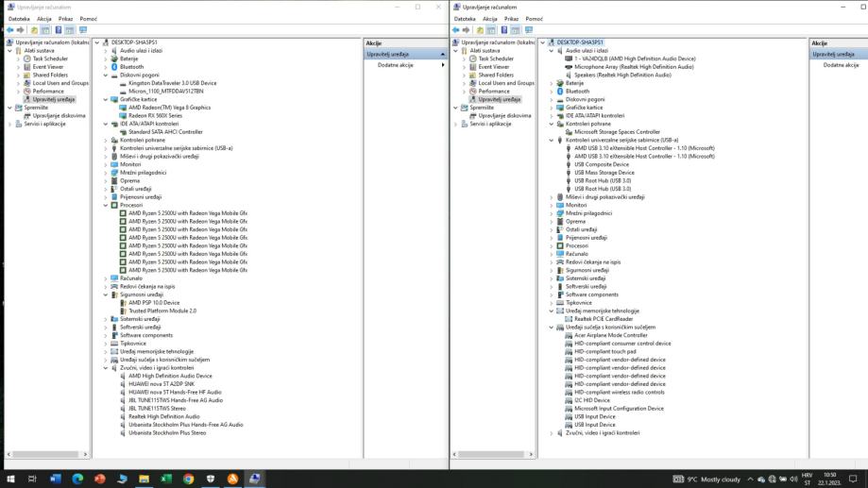Image resolution: width=868 pixels, height=488 pixels.
Task: Open Chrome from the taskbar
Action: (188, 479)
